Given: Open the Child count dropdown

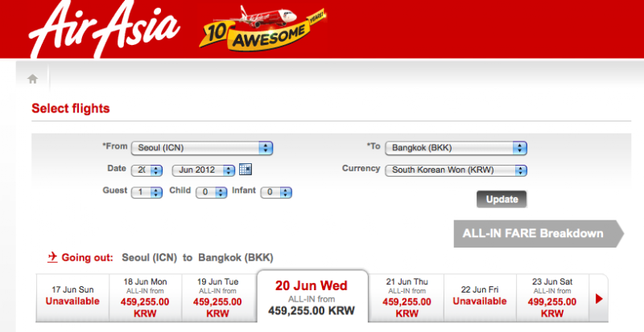Looking at the screenshot, I should coord(211,192).
